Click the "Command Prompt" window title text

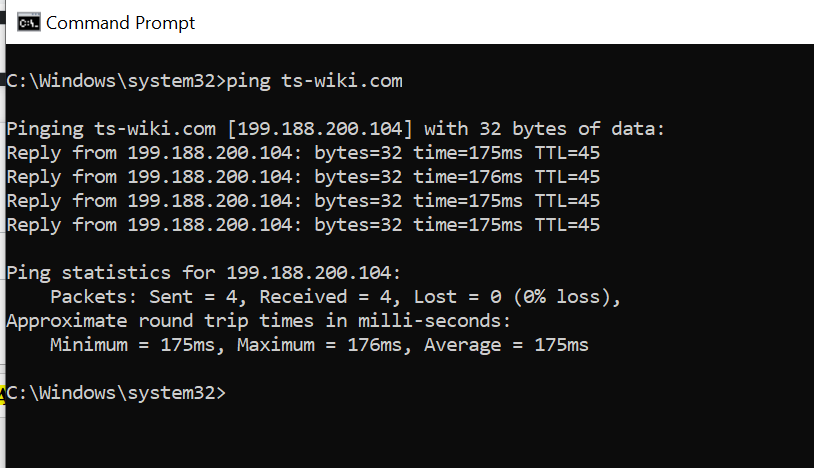[121, 22]
